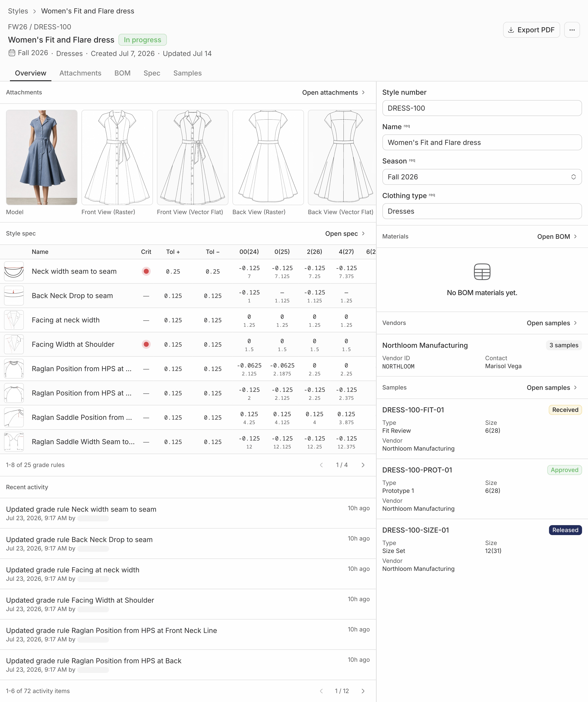Open sample DRESS-100-PROT-01
This screenshot has height=702, width=588.
pyautogui.click(x=417, y=470)
